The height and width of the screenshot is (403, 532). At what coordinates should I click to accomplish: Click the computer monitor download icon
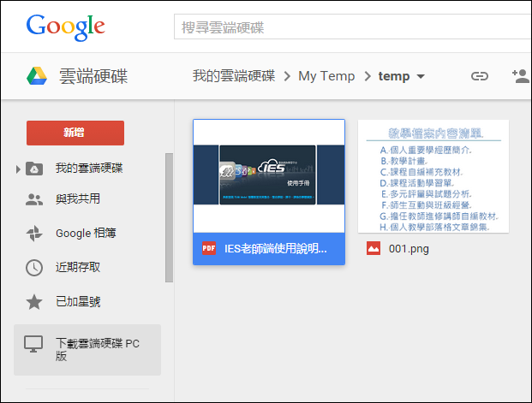33,344
